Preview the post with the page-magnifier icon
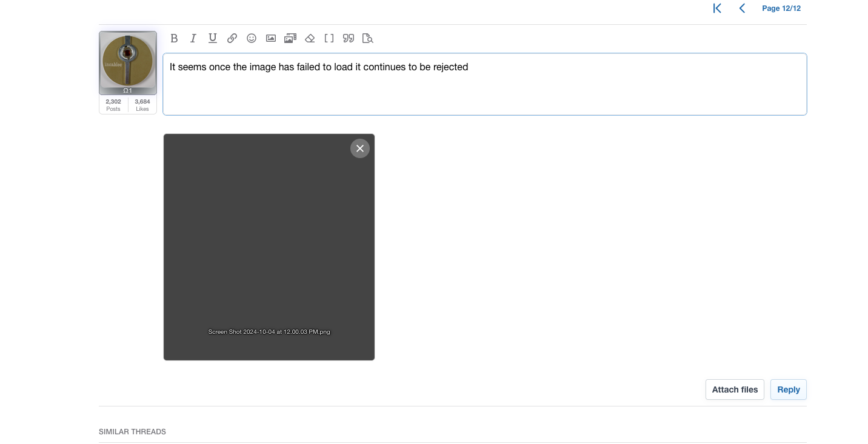 (x=367, y=38)
